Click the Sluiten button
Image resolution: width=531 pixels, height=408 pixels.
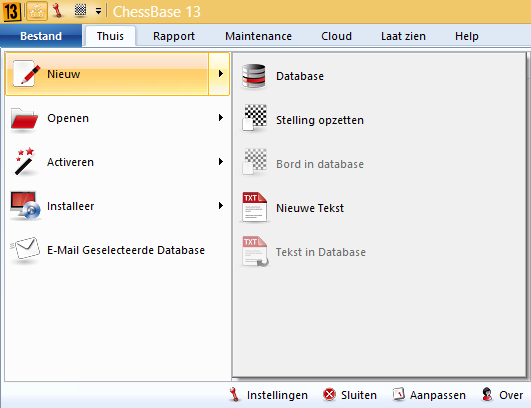pos(350,395)
